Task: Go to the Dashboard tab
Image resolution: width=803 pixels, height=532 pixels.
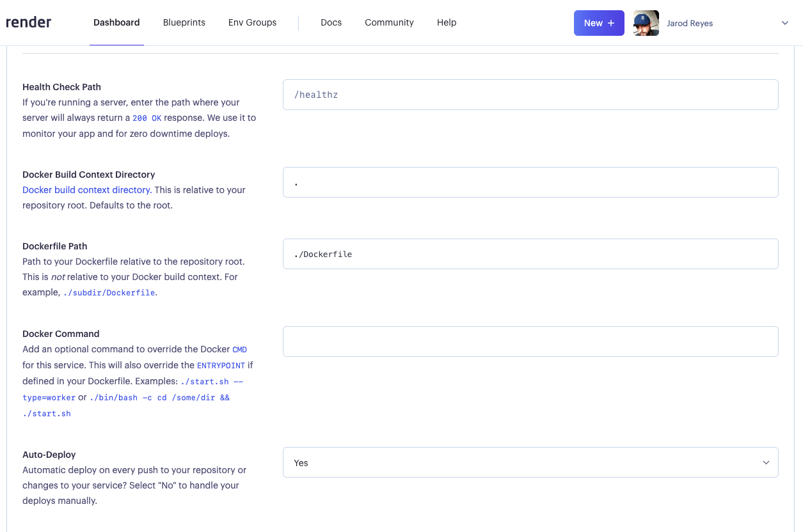Action: pos(116,22)
